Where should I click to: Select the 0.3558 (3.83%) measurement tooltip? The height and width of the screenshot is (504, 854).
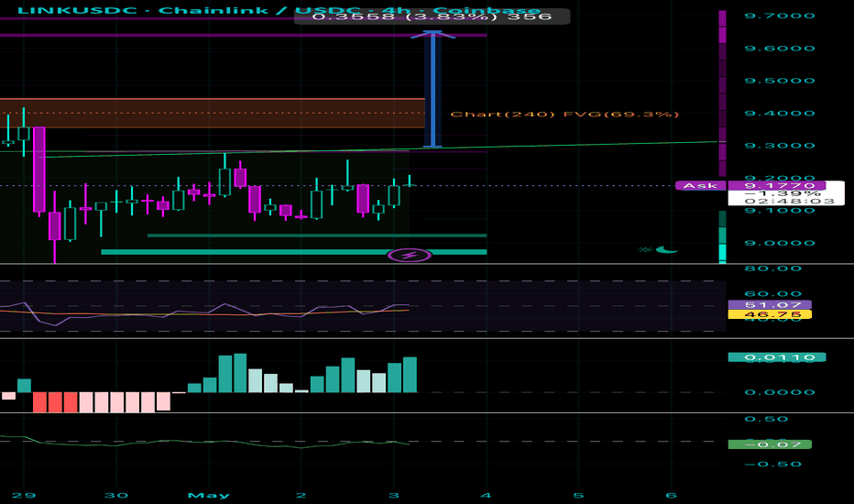(x=432, y=16)
